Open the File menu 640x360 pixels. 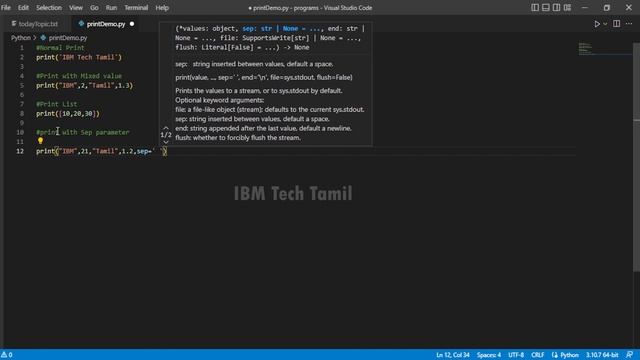(x=6, y=8)
